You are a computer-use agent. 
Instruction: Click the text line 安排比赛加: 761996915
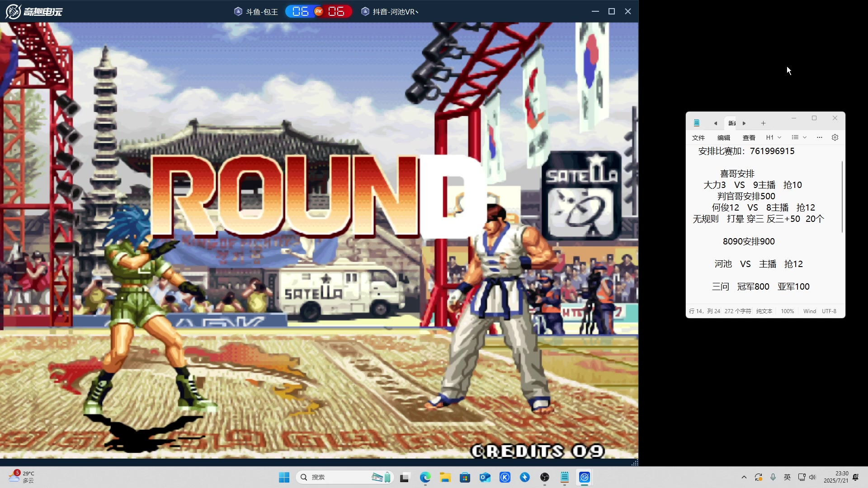point(746,151)
